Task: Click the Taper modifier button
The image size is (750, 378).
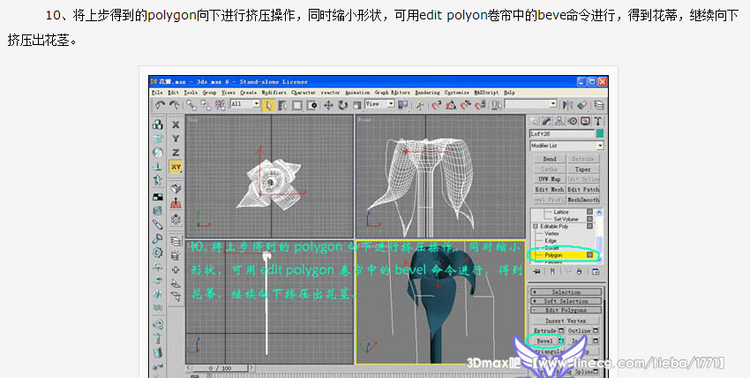Action: pyautogui.click(x=583, y=169)
